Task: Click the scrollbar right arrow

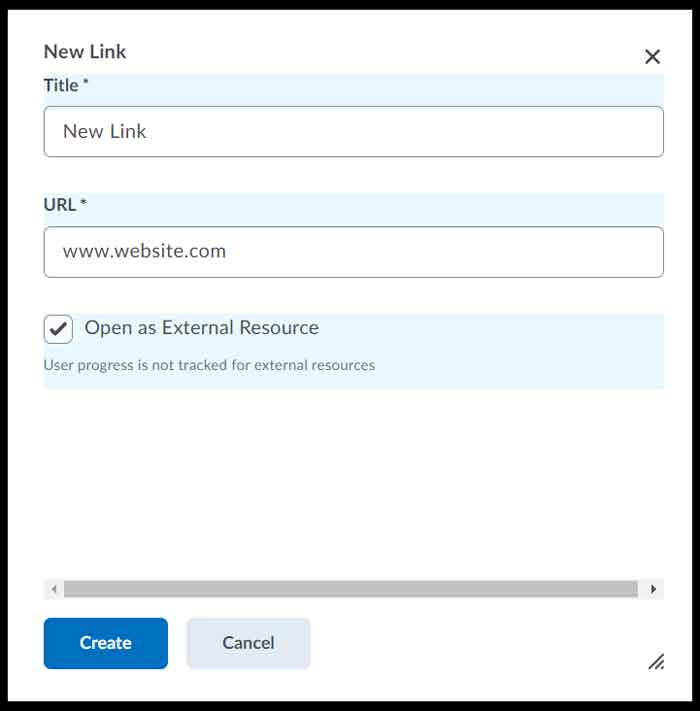Action: pyautogui.click(x=653, y=589)
